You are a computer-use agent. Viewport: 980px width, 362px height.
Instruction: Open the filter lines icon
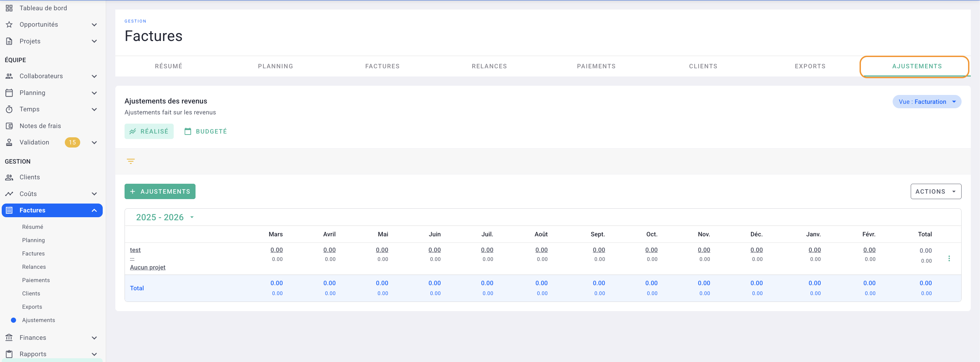tap(130, 162)
